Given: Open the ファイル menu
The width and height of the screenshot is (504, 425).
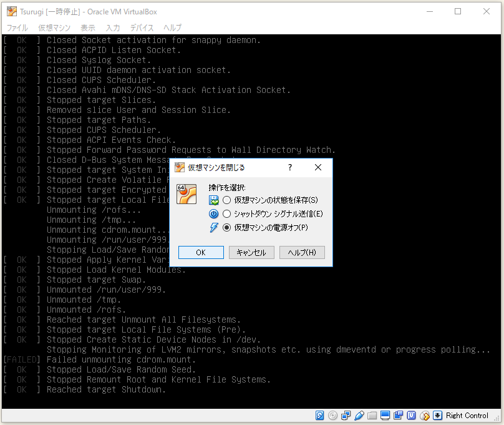Looking at the screenshot, I should coord(17,27).
